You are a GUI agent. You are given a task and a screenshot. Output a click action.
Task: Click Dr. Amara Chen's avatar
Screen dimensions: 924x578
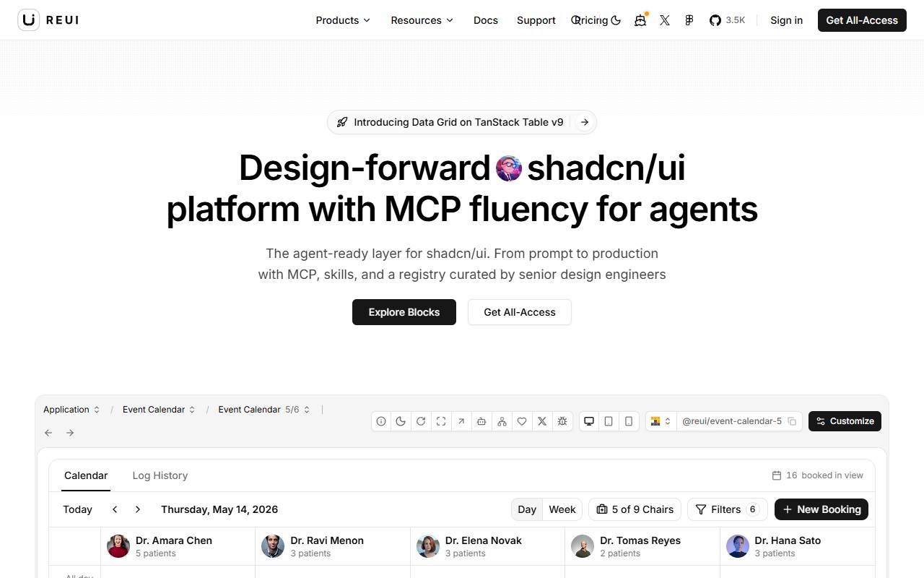(x=118, y=546)
